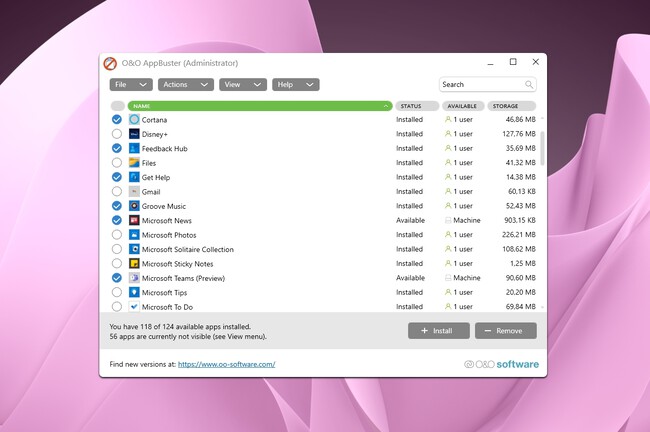The image size is (650, 432).
Task: Sort the list by Storage column
Action: click(x=511, y=106)
